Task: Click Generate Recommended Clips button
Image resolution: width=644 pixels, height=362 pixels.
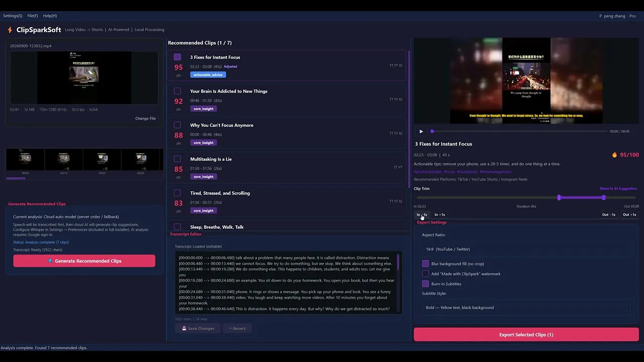Action: 84,261
